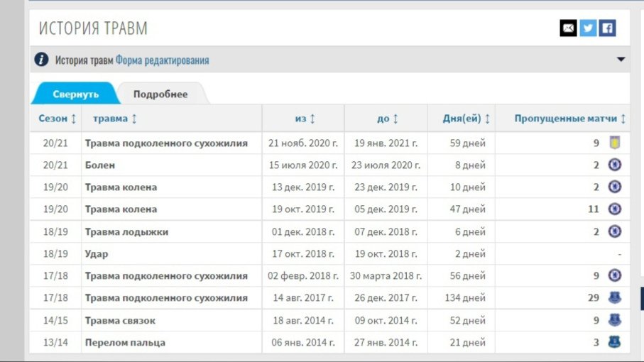Switch to the Подробнее tab
Screen dimensions: 644x362
pyautogui.click(x=160, y=94)
